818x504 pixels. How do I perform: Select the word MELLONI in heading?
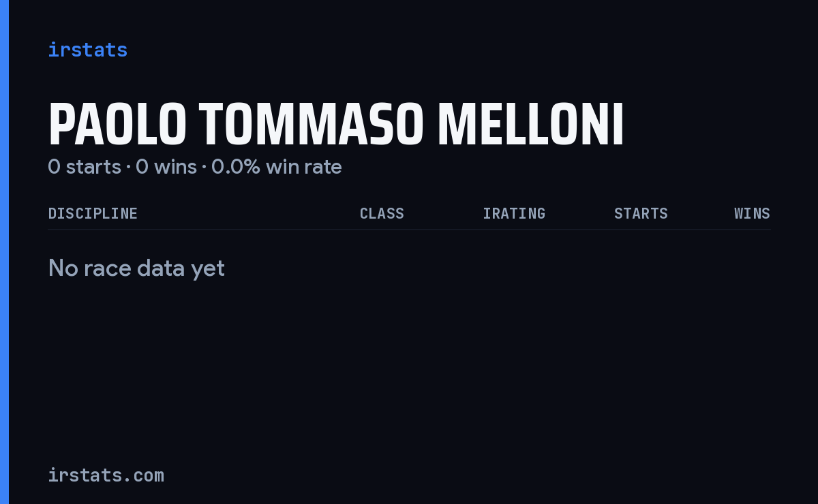(530, 125)
